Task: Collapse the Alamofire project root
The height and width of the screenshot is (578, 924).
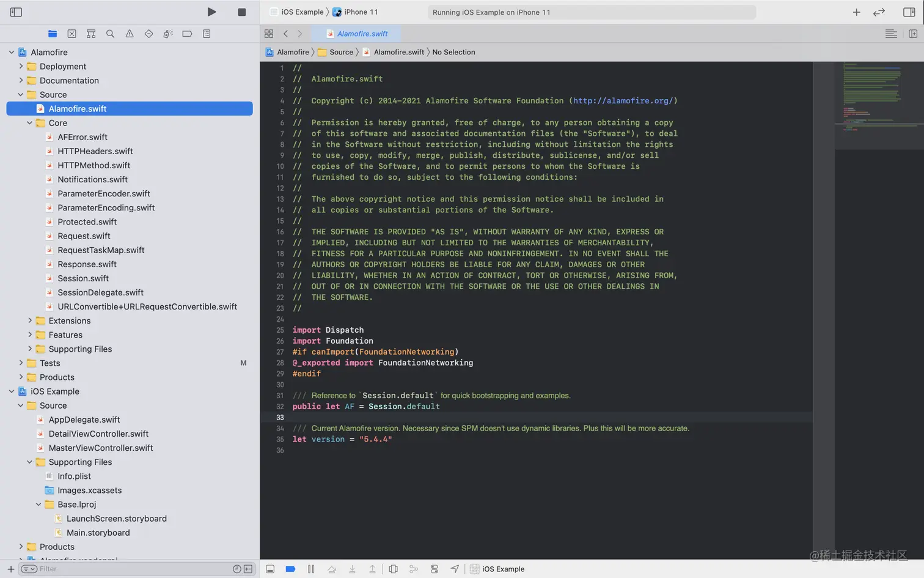Action: 12,52
